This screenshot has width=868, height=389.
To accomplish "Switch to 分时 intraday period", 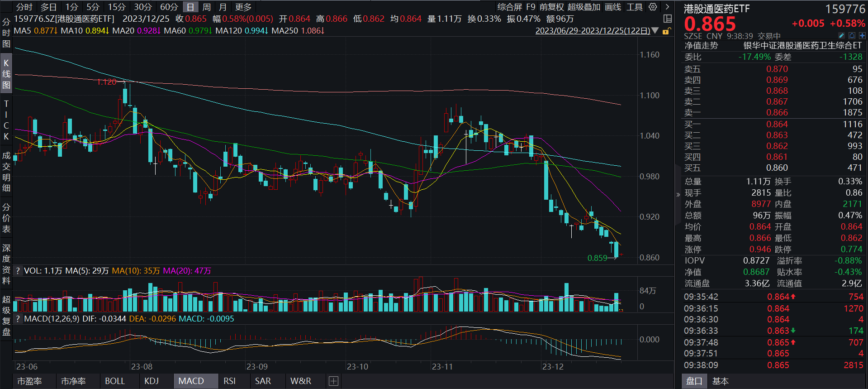I will tap(24, 7).
